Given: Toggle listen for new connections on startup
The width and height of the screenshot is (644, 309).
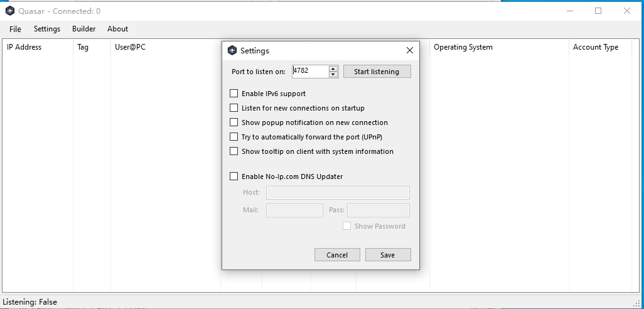Looking at the screenshot, I should 234,108.
